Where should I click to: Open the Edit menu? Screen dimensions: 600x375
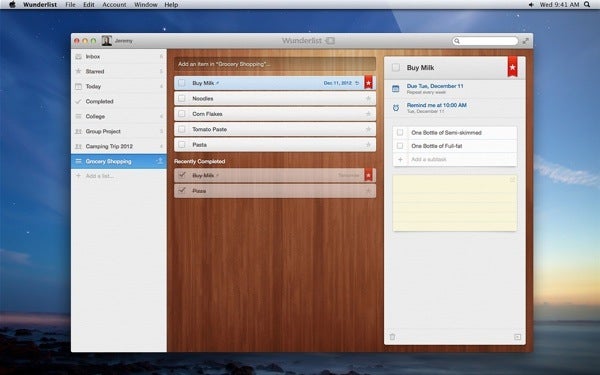click(89, 5)
